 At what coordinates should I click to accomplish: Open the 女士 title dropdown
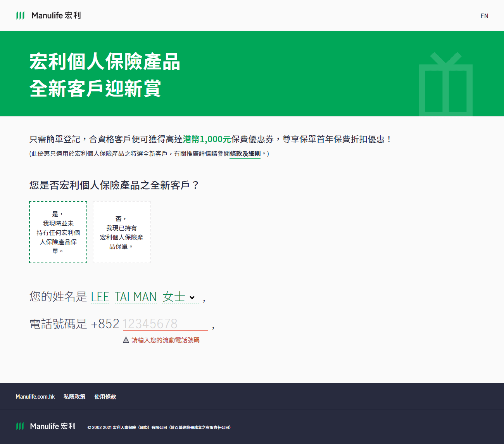coord(180,297)
